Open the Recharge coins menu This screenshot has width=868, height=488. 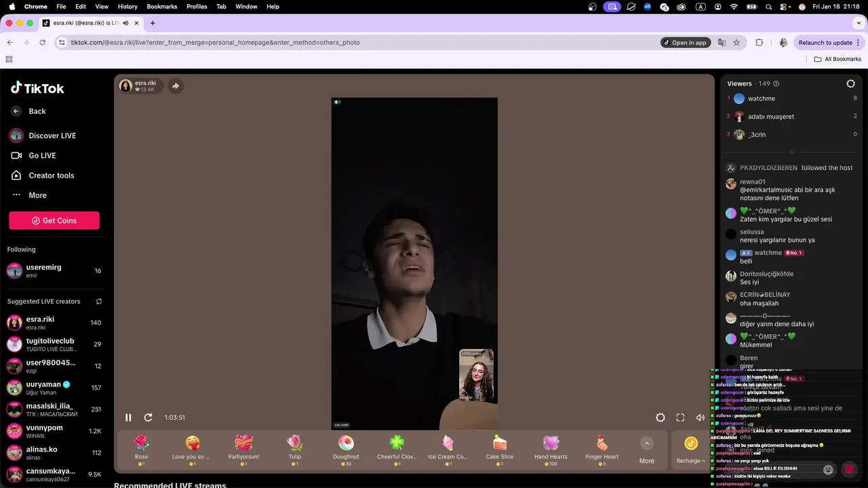[x=690, y=451]
